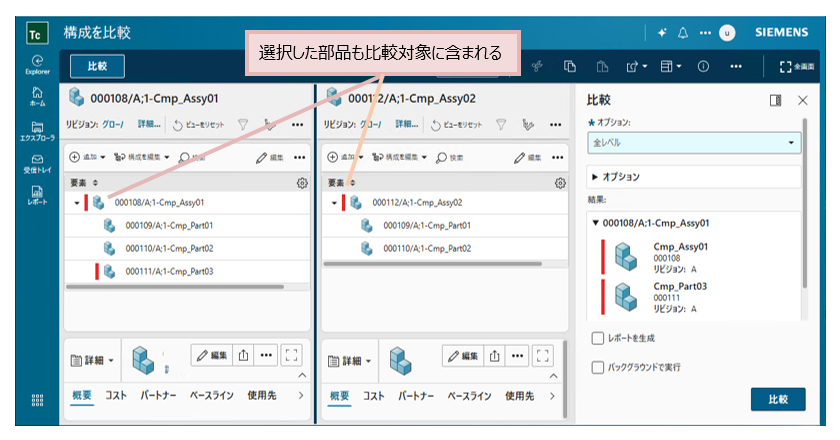
Task: Click the 比較 button in top toolbar
Action: click(x=98, y=66)
